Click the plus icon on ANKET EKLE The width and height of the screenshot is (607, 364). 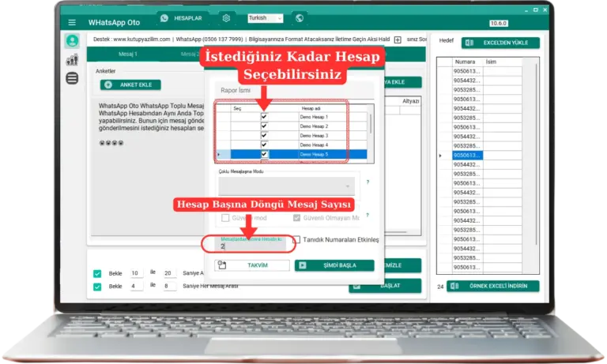(x=108, y=84)
